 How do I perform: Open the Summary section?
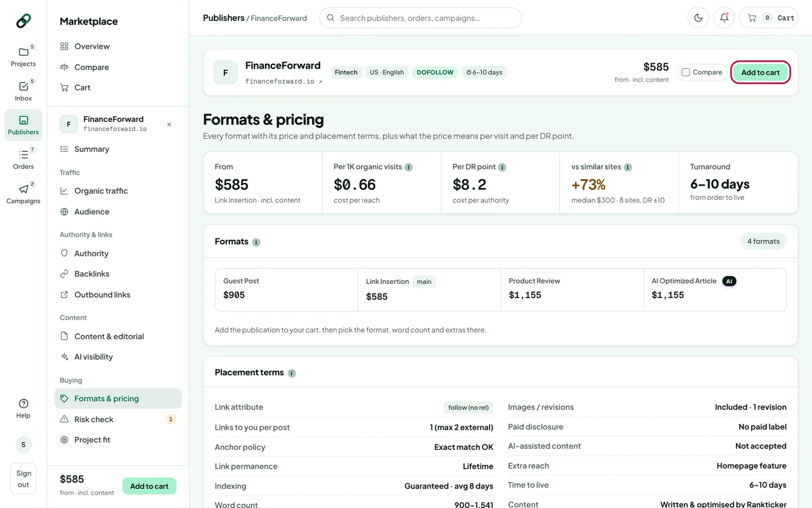pyautogui.click(x=118, y=149)
